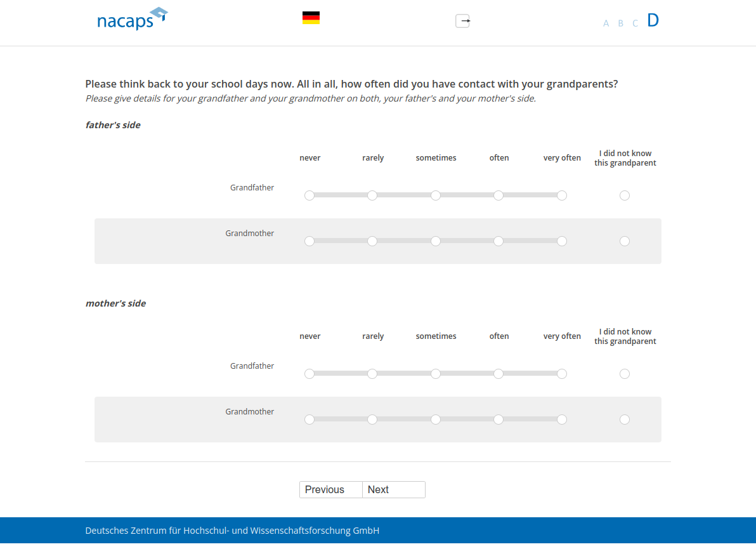Switch language via German flag icon
The width and height of the screenshot is (756, 549).
311,18
